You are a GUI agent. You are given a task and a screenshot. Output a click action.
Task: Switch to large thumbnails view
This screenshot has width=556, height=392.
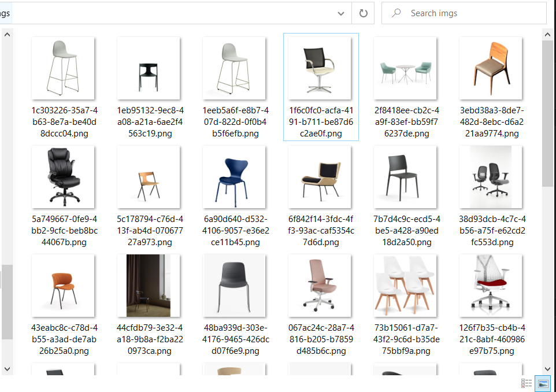(x=543, y=383)
